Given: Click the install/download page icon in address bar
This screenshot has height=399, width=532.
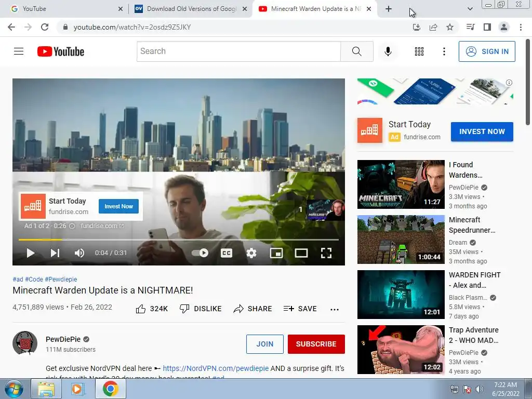Looking at the screenshot, I should tap(416, 27).
